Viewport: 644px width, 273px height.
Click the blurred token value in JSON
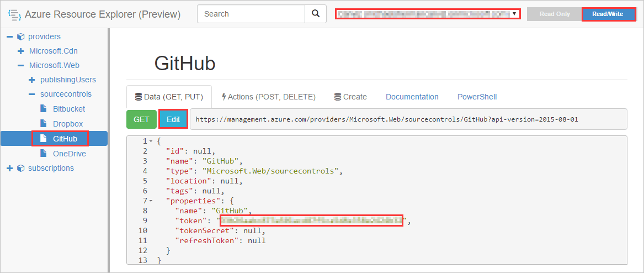point(312,221)
